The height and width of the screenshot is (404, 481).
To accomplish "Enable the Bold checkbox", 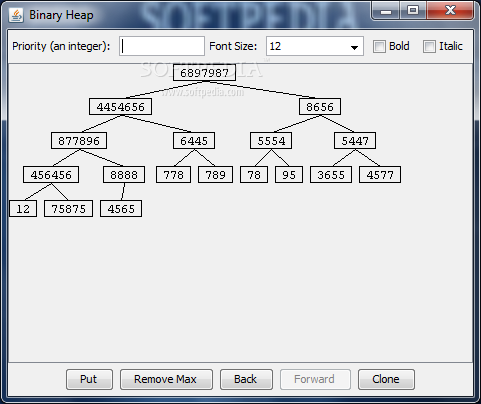I will (379, 46).
